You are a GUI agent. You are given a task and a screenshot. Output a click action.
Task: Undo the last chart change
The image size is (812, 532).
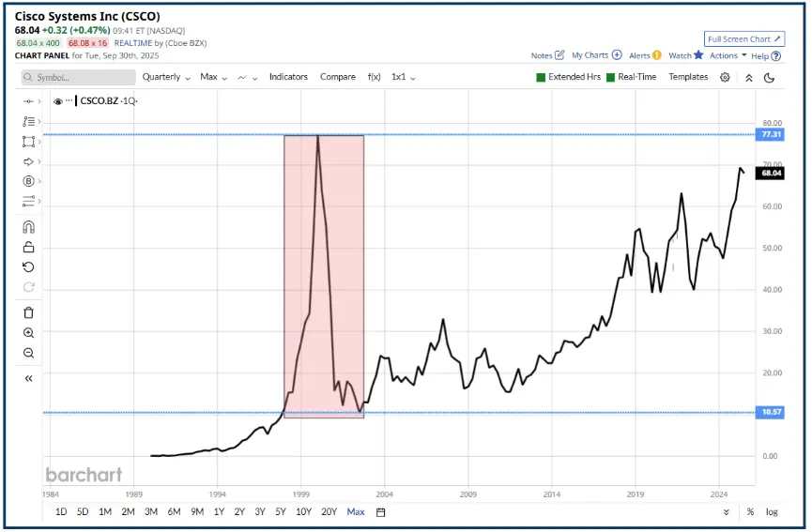pyautogui.click(x=28, y=267)
